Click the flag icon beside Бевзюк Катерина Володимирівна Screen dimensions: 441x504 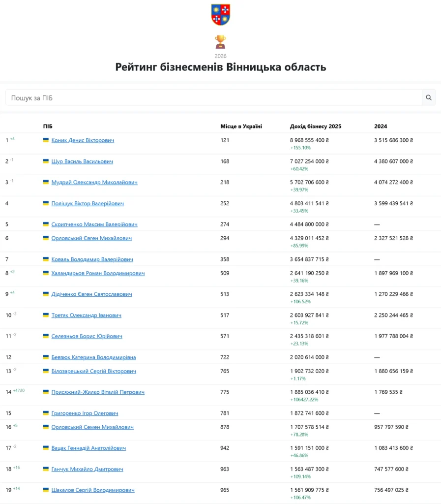(x=46, y=357)
